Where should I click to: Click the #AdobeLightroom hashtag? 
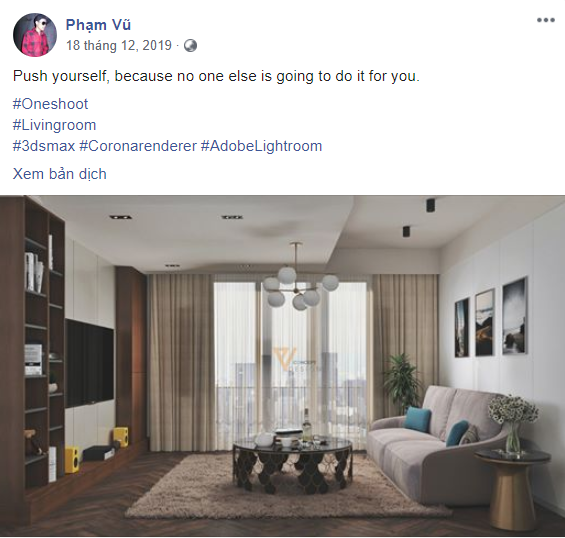click(261, 146)
